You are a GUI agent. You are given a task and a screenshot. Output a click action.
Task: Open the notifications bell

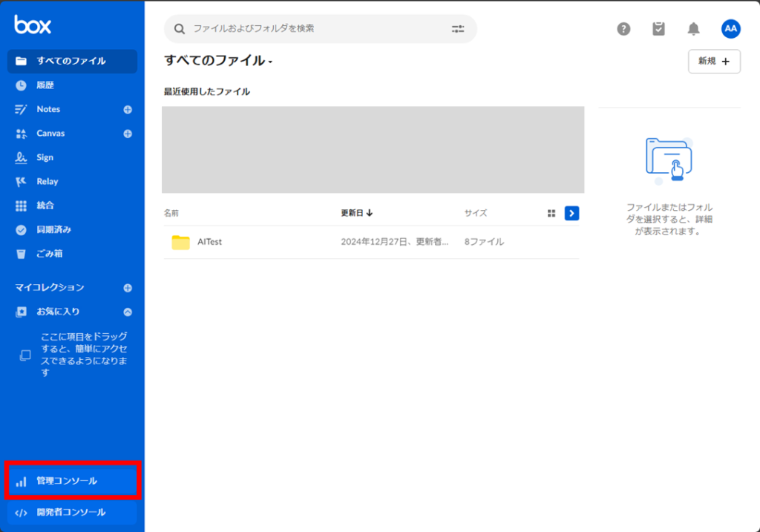click(x=692, y=29)
